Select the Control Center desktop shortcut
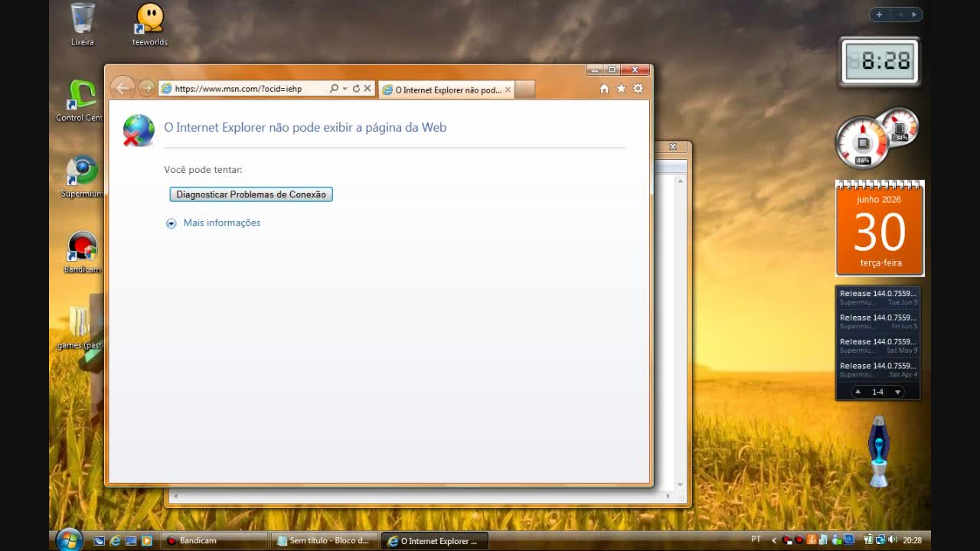The image size is (980, 551). tap(80, 101)
